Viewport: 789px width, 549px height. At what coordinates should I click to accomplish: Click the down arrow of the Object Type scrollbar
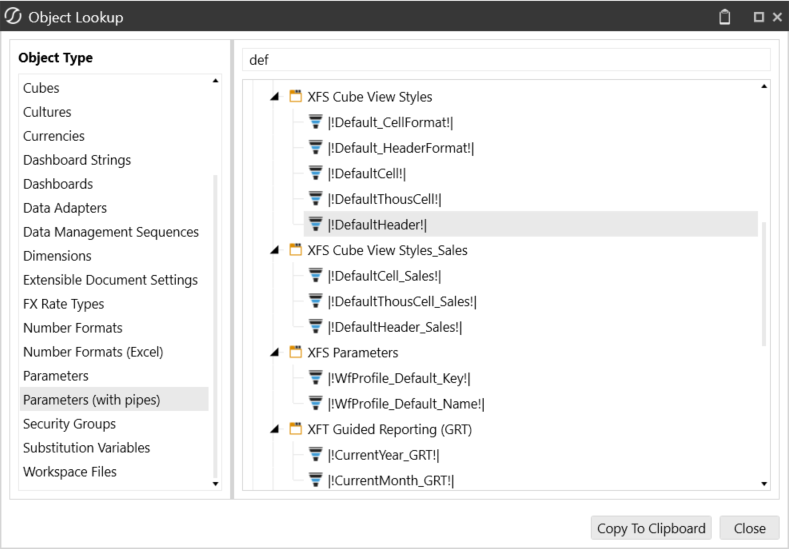pos(215,484)
